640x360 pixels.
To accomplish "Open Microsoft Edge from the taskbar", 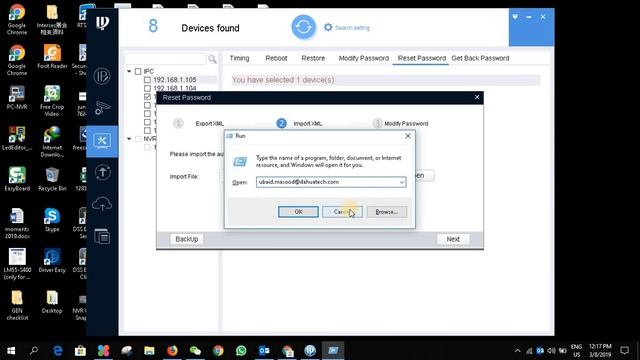I will tap(58, 351).
